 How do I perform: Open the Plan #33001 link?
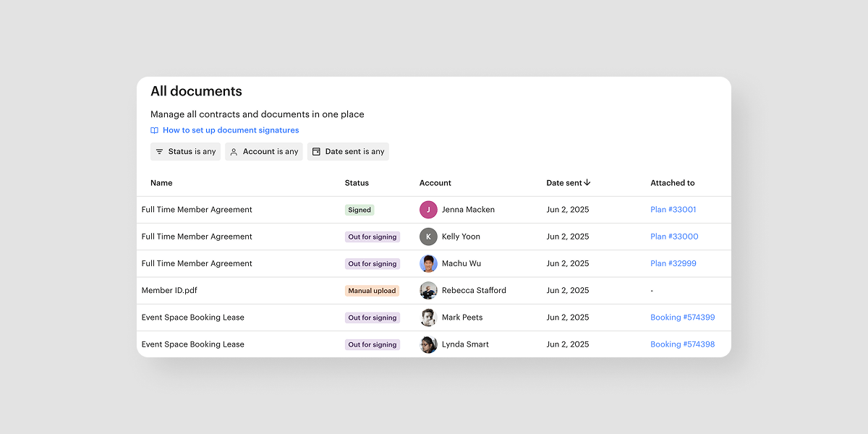tap(673, 210)
